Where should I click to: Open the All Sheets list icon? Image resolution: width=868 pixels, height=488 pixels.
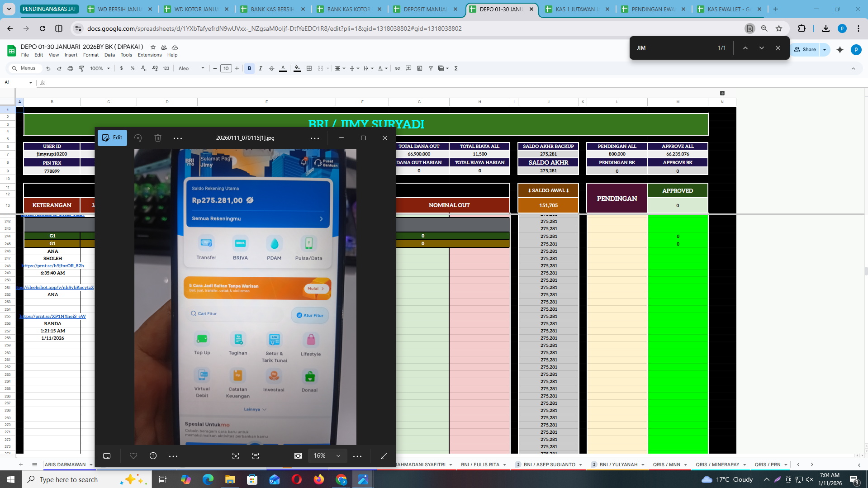click(34, 464)
